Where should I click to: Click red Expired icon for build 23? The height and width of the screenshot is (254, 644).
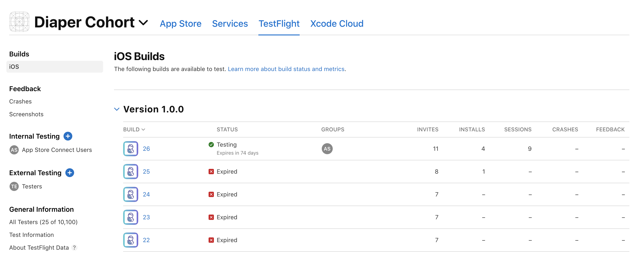point(211,217)
